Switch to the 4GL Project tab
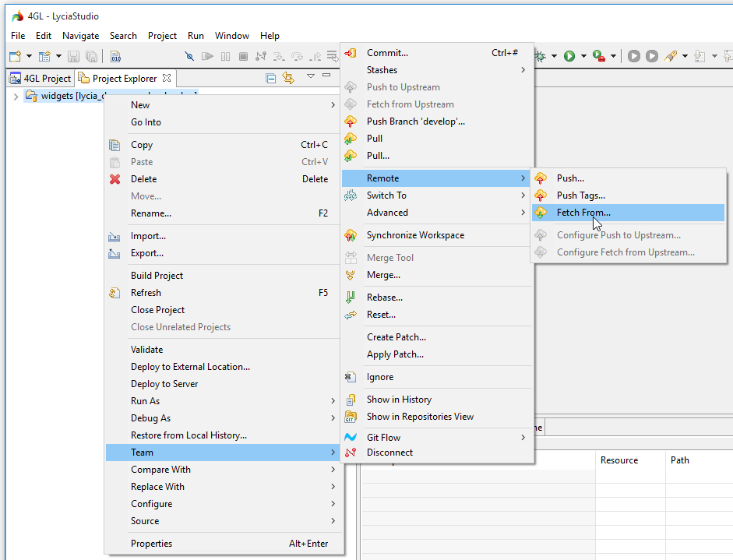This screenshot has width=733, height=560. [40, 78]
